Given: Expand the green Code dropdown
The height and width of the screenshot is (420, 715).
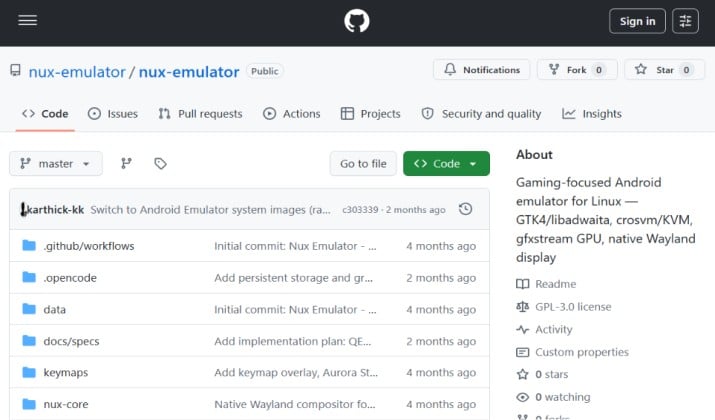Looking at the screenshot, I should [x=446, y=163].
